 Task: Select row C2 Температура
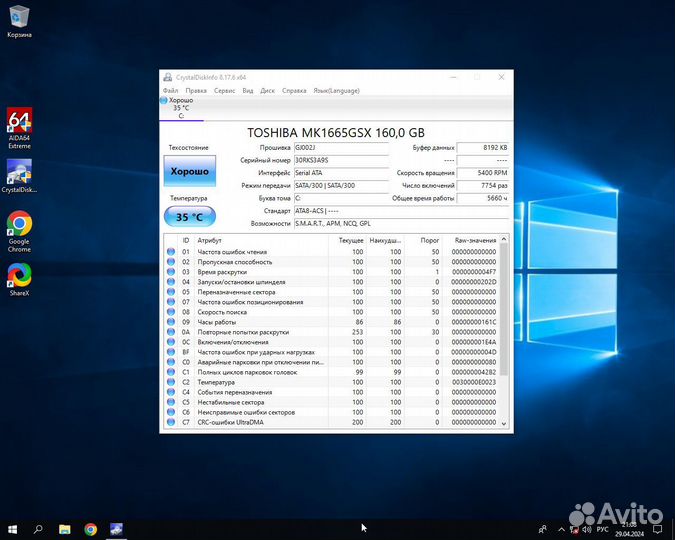[331, 382]
